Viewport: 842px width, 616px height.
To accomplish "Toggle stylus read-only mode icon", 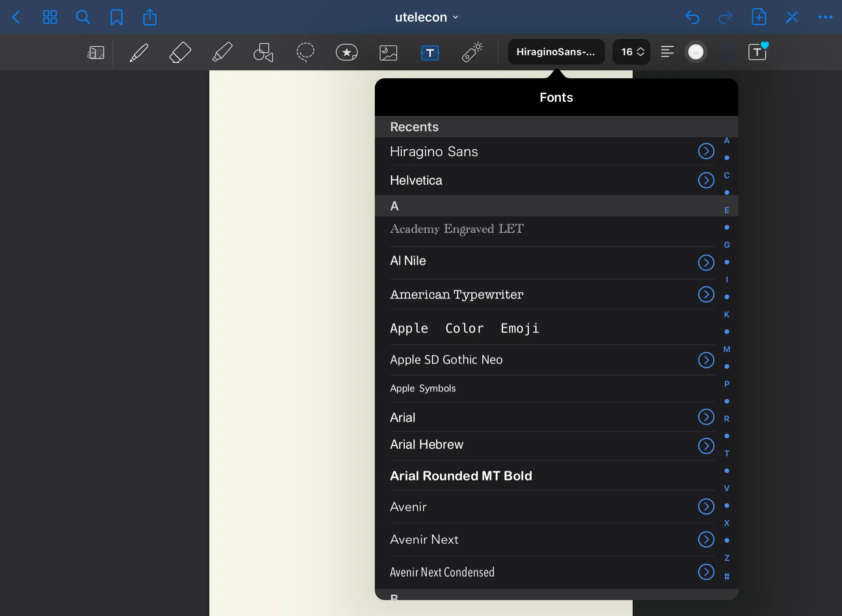I will 792,17.
